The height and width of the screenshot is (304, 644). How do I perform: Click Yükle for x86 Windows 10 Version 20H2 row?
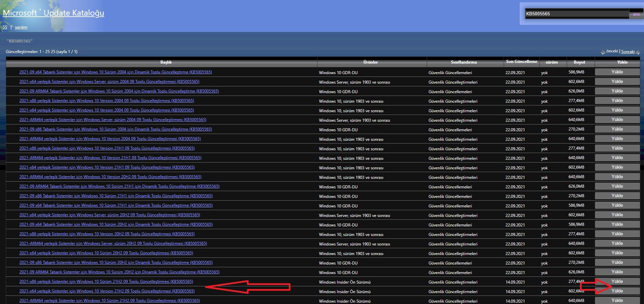pyautogui.click(x=617, y=234)
